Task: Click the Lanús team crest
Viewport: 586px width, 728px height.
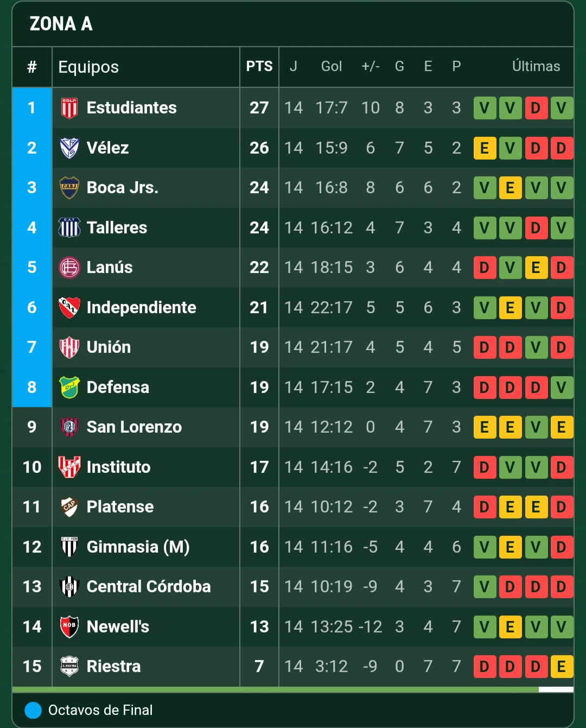Action: [67, 267]
